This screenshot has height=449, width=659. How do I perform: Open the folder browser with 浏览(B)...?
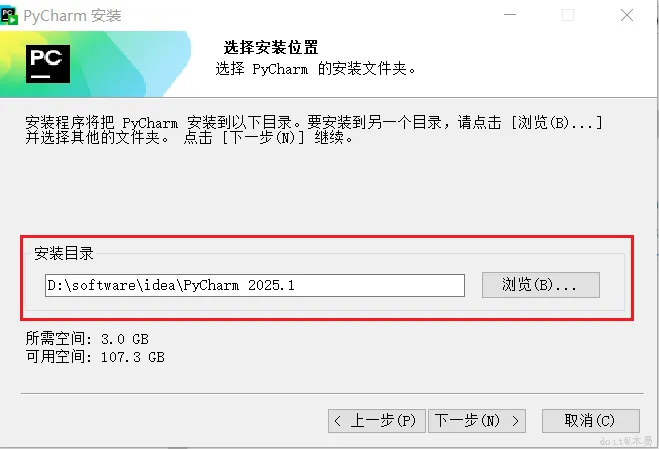pyautogui.click(x=541, y=285)
